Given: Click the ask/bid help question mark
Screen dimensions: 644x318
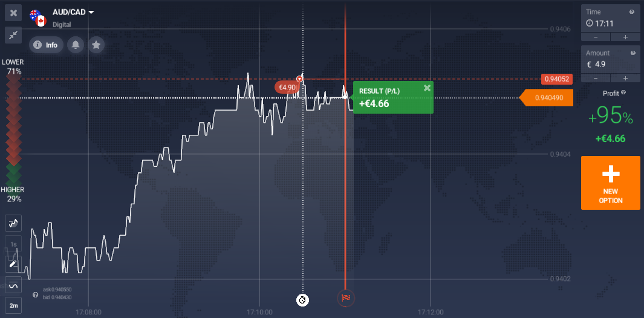Looking at the screenshot, I should [36, 294].
